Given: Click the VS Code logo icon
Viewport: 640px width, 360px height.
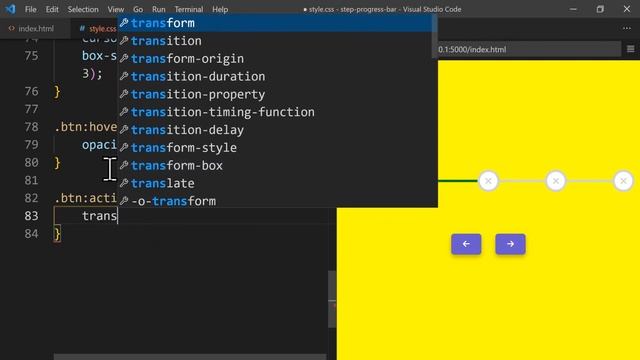Looking at the screenshot, I should (x=10, y=9).
